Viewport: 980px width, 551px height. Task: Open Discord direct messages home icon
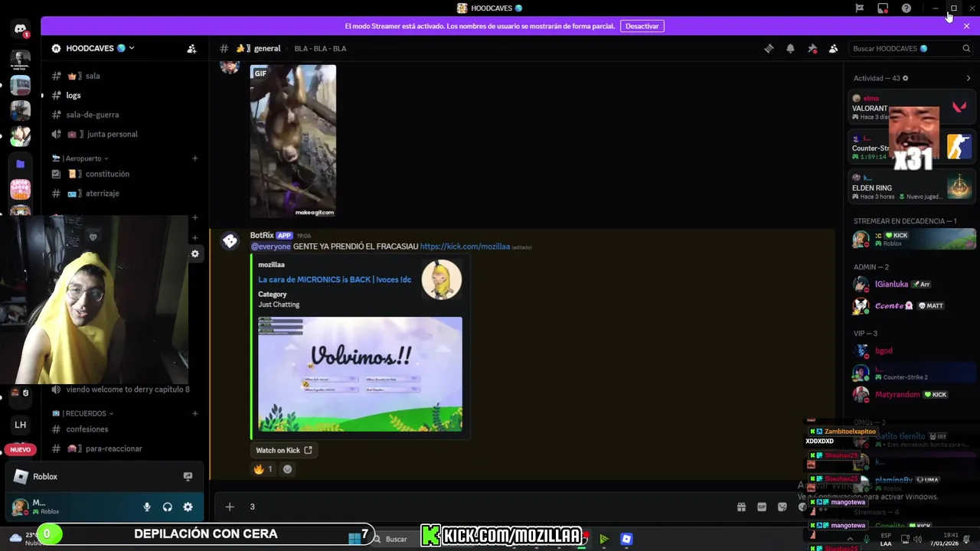point(21,30)
